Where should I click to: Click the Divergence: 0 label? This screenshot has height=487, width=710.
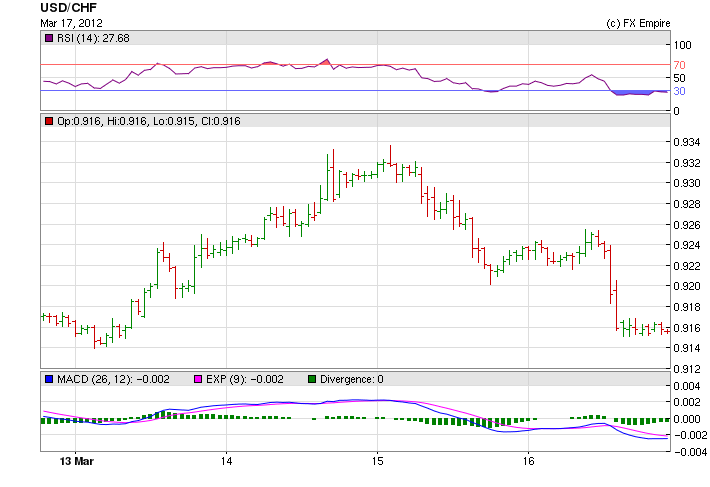point(351,379)
